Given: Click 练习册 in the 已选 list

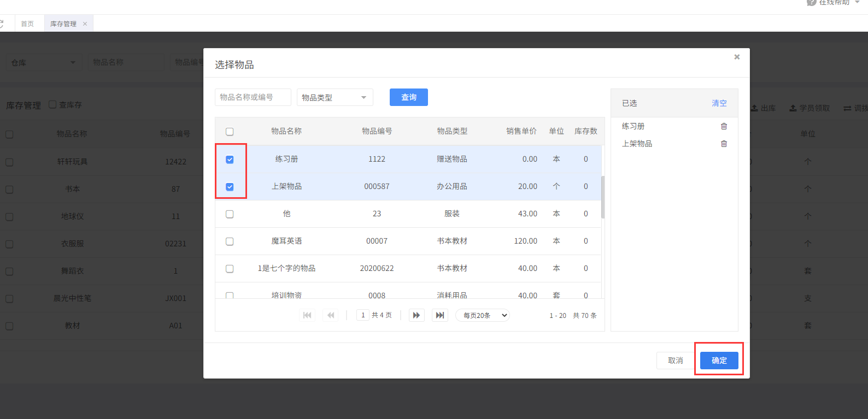Looking at the screenshot, I should (x=634, y=126).
